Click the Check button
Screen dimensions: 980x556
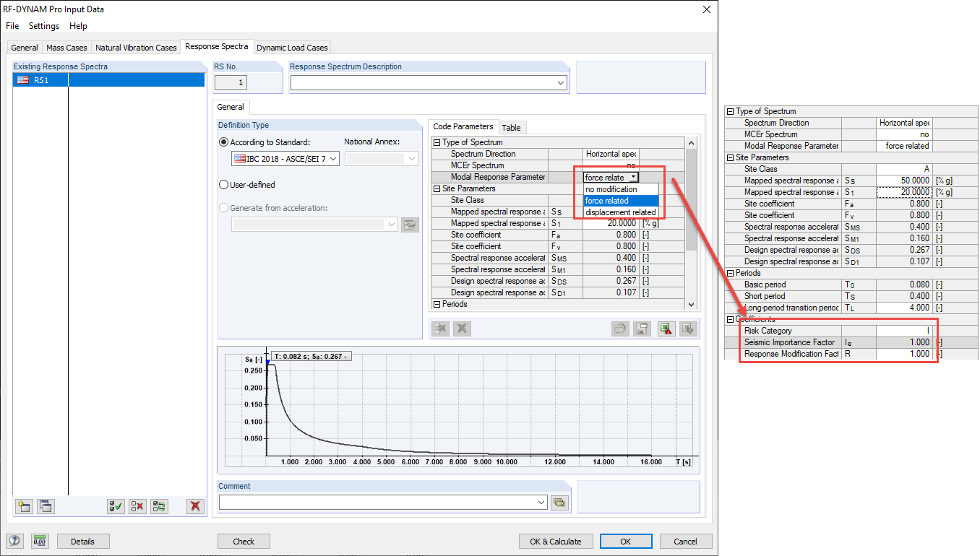tap(242, 541)
